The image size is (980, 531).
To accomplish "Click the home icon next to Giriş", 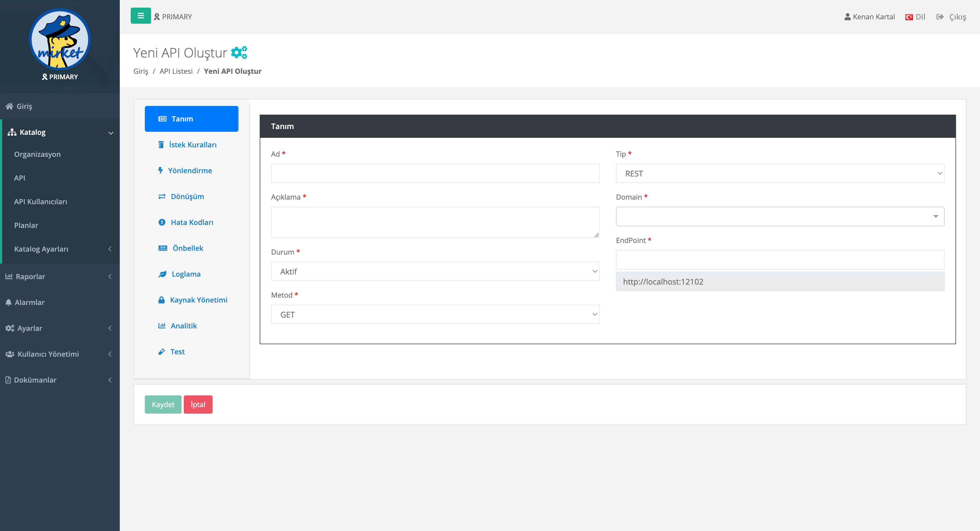I will click(x=10, y=106).
